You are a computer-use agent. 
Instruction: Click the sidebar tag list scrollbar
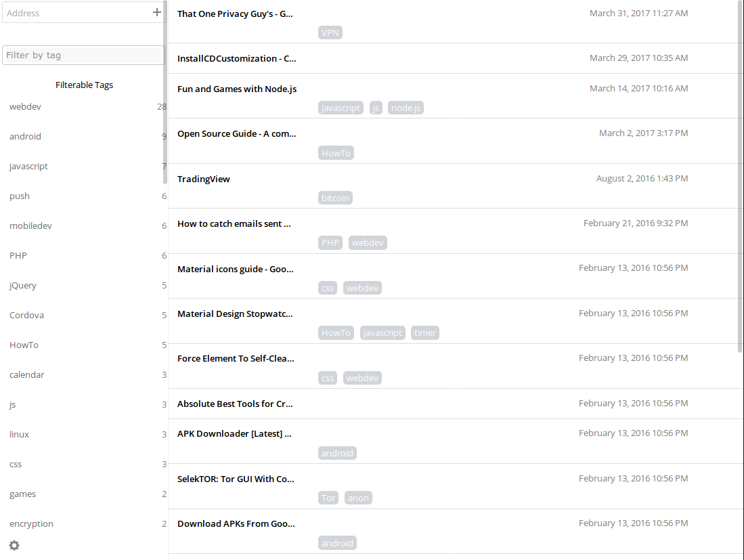pos(165,93)
